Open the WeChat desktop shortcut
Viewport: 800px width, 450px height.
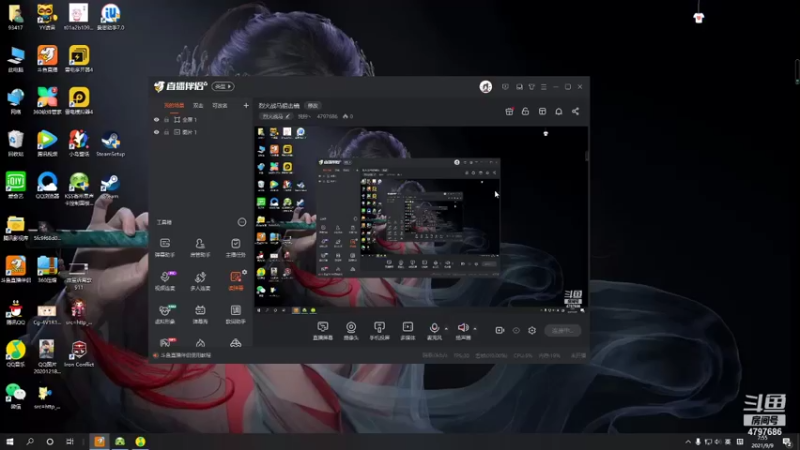16,396
